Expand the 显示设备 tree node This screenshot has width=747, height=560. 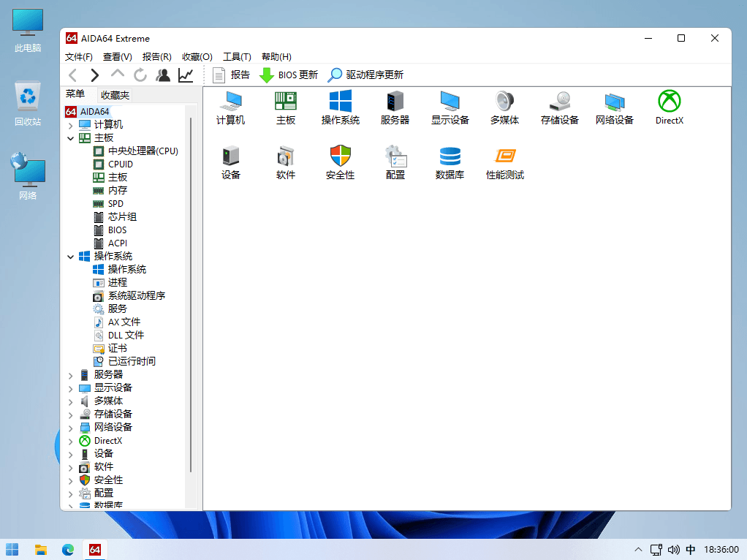click(x=70, y=388)
